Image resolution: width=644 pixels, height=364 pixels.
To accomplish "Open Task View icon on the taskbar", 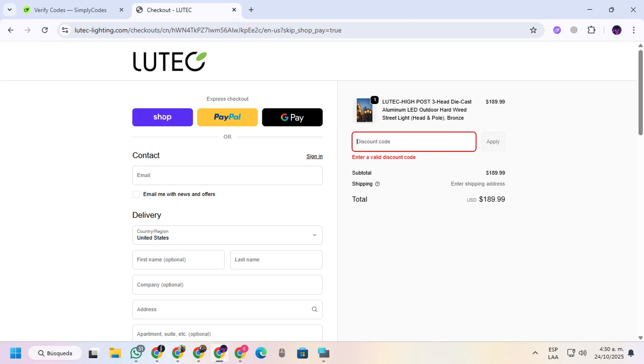I will (94, 353).
